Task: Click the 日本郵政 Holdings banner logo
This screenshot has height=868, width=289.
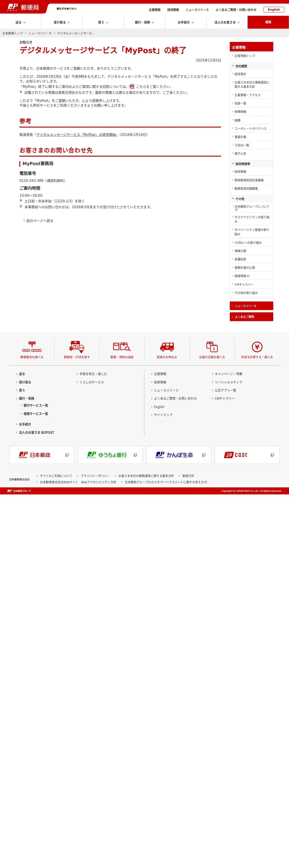Action: click(x=34, y=455)
